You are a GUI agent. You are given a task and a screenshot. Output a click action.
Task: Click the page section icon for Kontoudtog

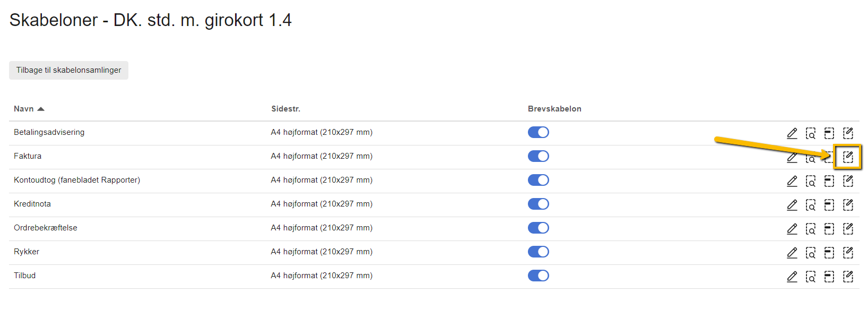coord(829,180)
